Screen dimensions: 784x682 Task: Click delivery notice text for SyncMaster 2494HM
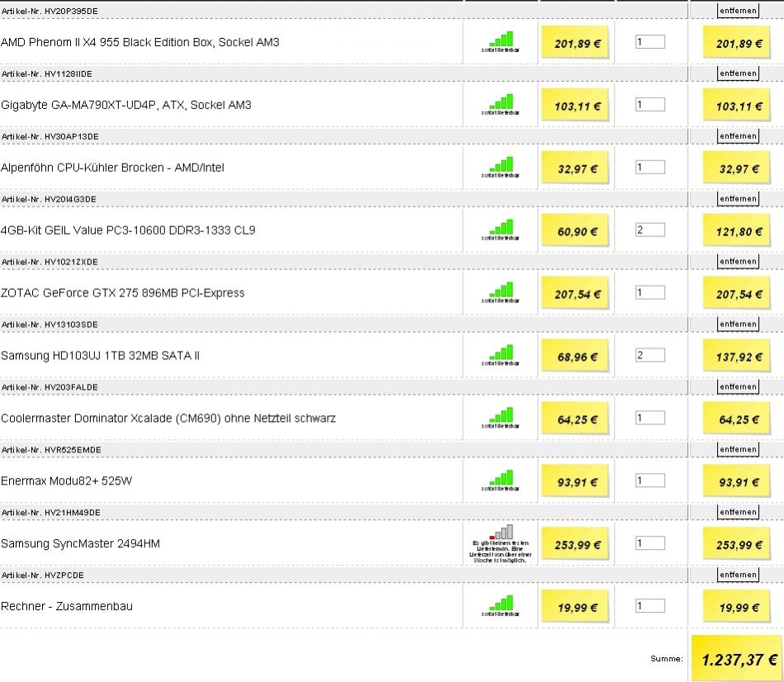500,552
